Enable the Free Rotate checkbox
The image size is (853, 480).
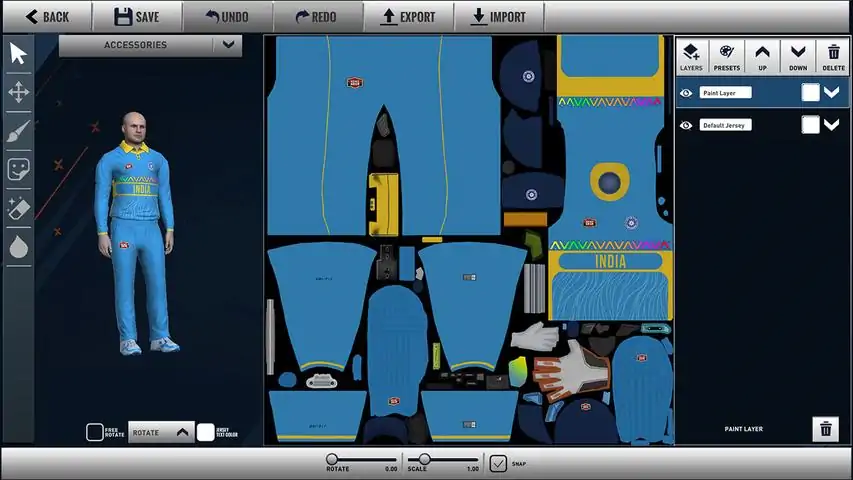point(94,432)
